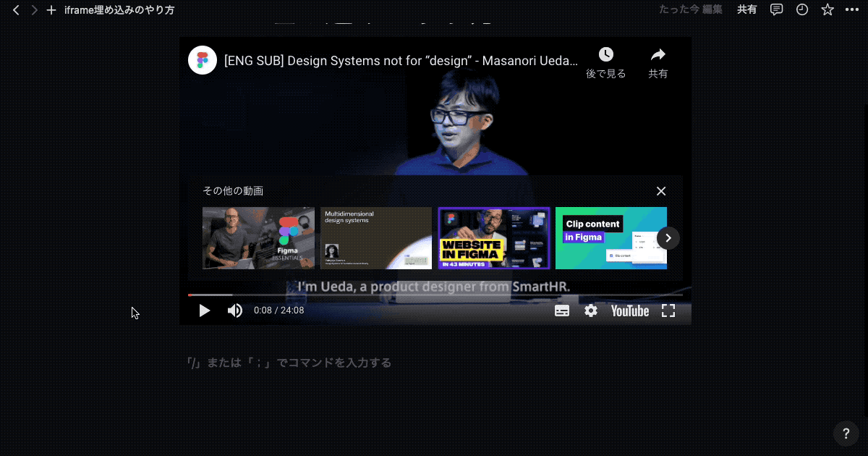Open video on YouTube via logo

pyautogui.click(x=629, y=311)
